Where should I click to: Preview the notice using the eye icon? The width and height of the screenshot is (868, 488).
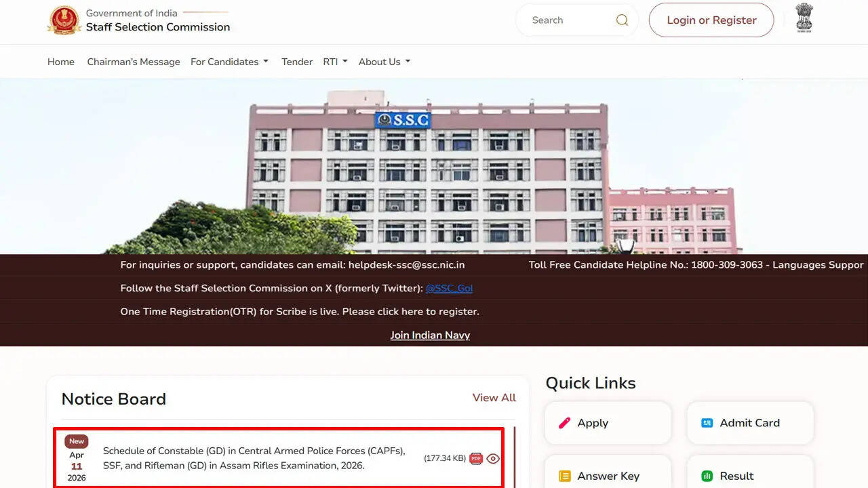493,458
